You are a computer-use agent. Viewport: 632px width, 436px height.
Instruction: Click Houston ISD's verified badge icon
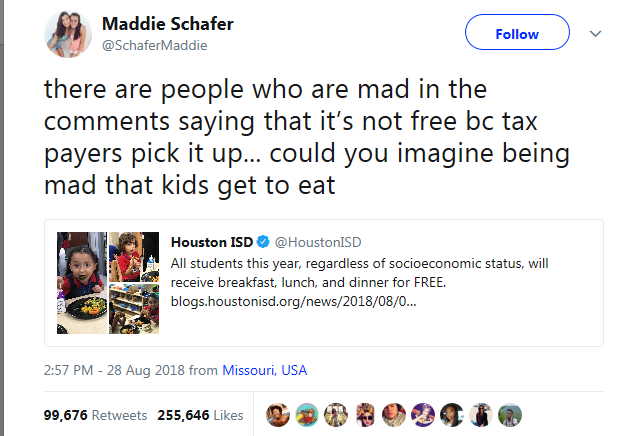(262, 243)
